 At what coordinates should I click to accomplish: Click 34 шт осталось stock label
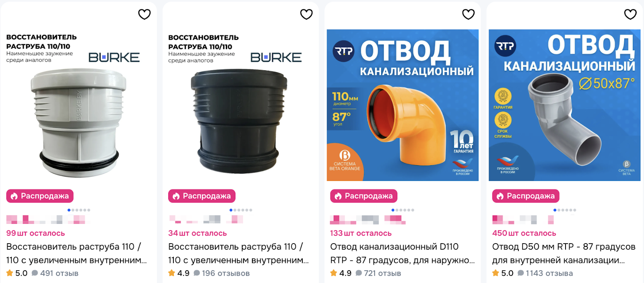pos(197,233)
